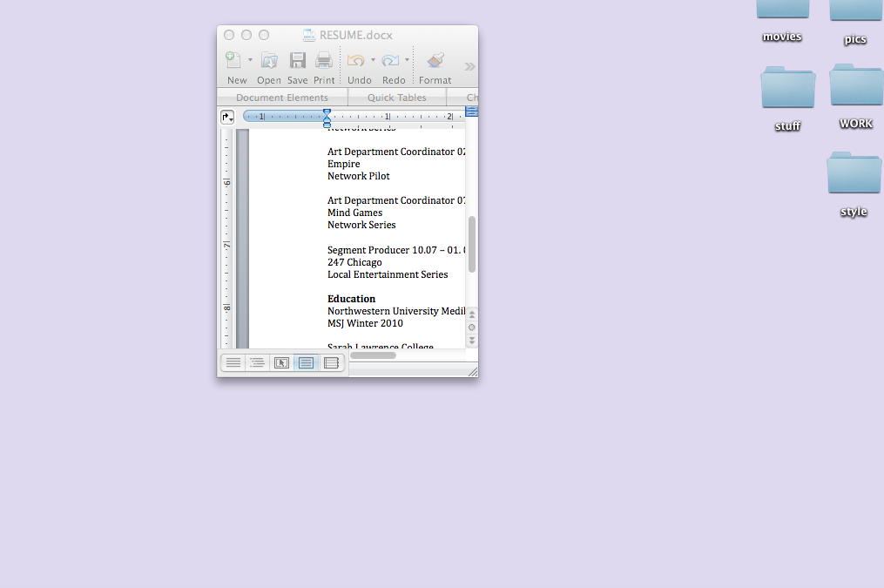The width and height of the screenshot is (884, 588).
Task: Save the document with floppy icon
Action: pyautogui.click(x=297, y=60)
